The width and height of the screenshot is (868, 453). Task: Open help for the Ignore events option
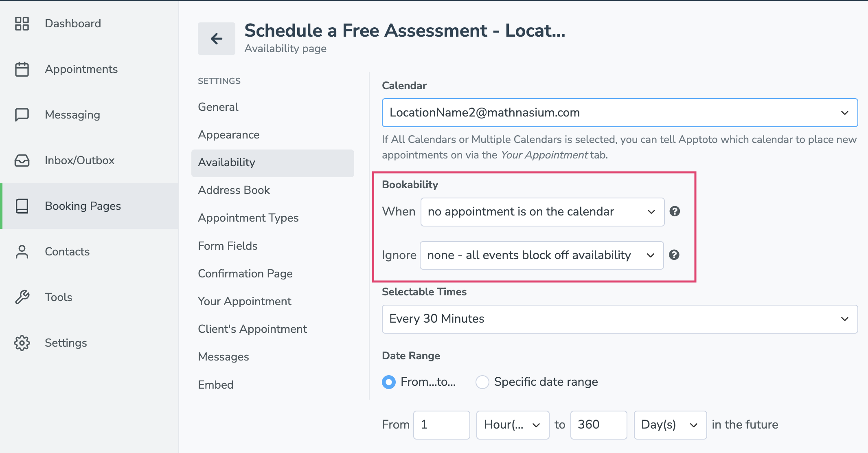point(674,255)
